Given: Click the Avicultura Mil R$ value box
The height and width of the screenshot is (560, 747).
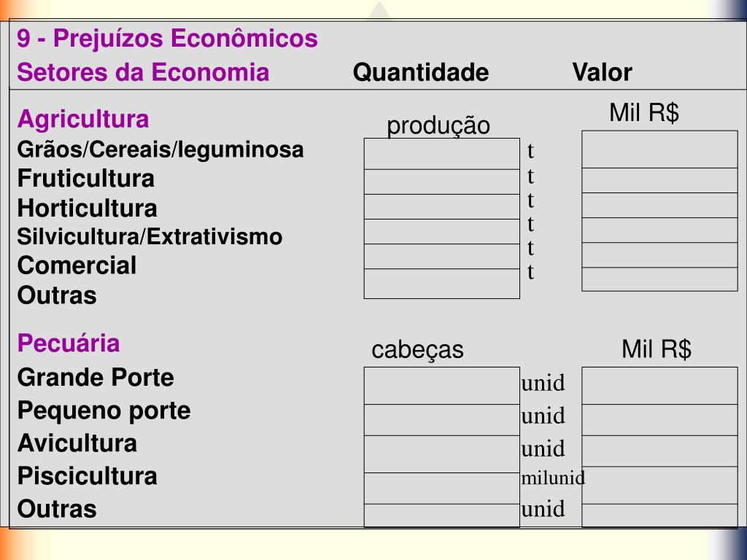Looking at the screenshot, I should click(659, 451).
